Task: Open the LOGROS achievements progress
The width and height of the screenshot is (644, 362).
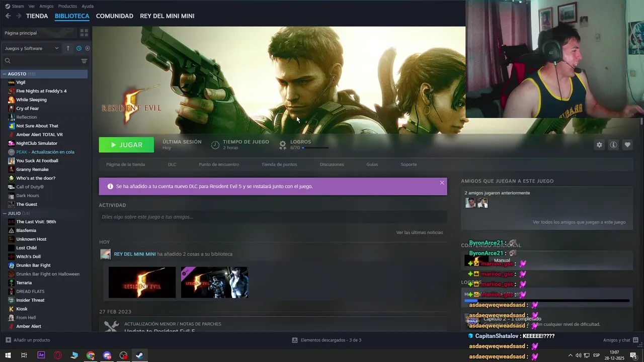Action: pyautogui.click(x=304, y=145)
